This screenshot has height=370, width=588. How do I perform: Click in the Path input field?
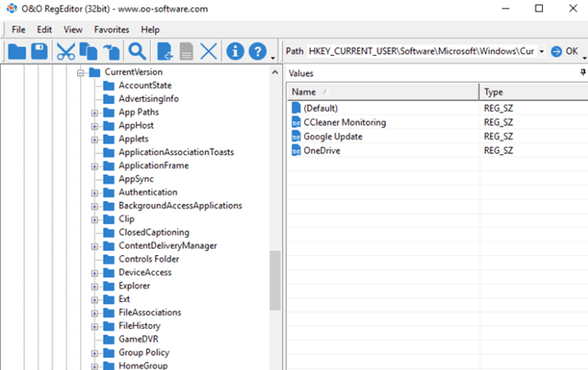click(423, 51)
